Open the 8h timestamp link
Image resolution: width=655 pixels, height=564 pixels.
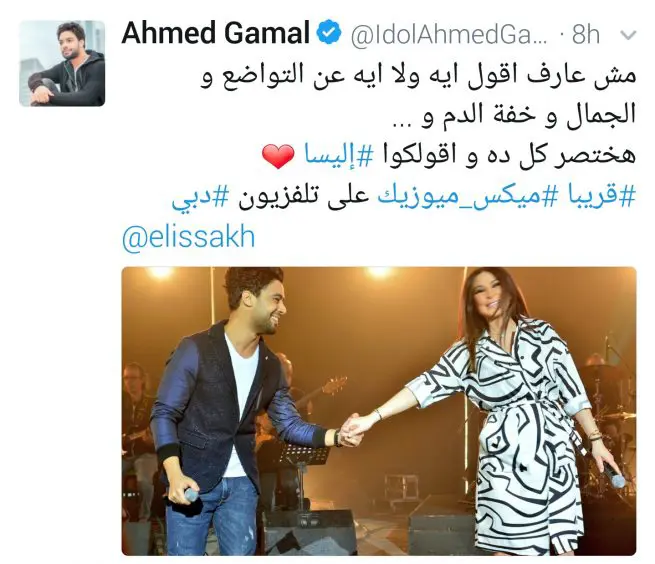coord(586,33)
